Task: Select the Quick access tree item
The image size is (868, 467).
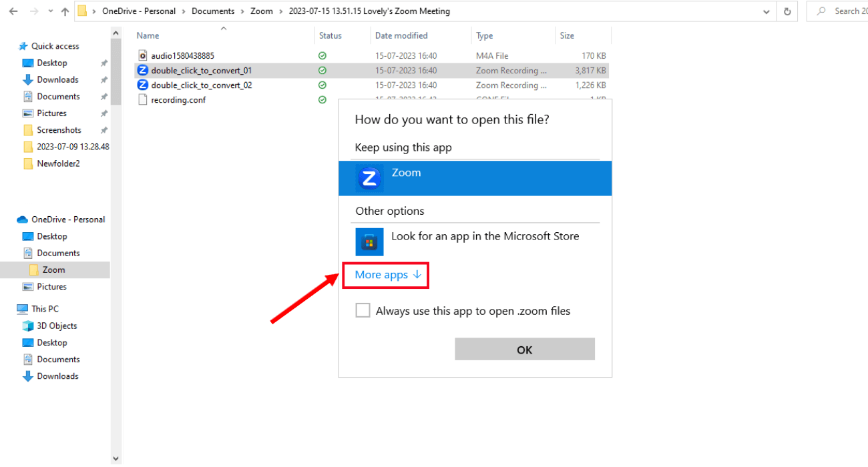Action: tap(55, 46)
